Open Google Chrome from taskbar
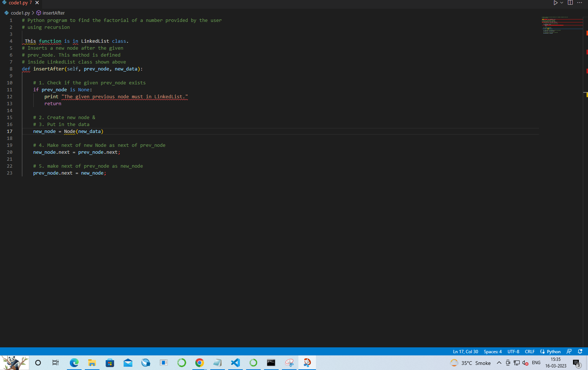Viewport: 588px width, 370px height. pyautogui.click(x=199, y=363)
